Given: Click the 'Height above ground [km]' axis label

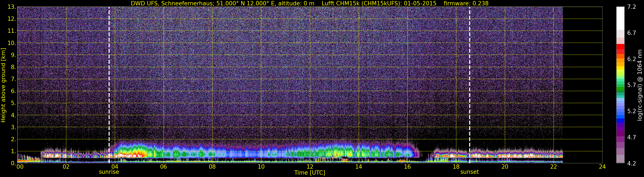Looking at the screenshot, I should [x=3, y=85].
